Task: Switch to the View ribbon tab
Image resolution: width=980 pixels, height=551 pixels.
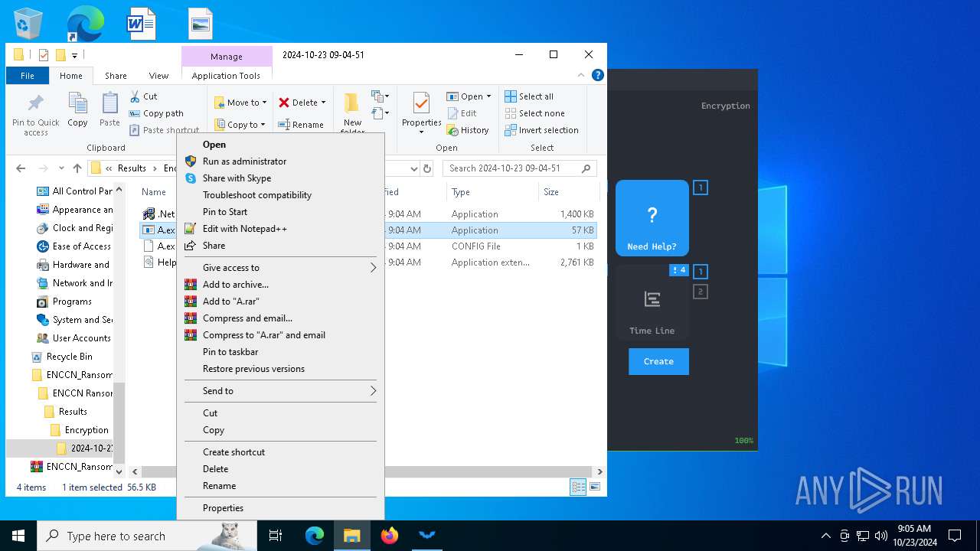Action: click(158, 76)
